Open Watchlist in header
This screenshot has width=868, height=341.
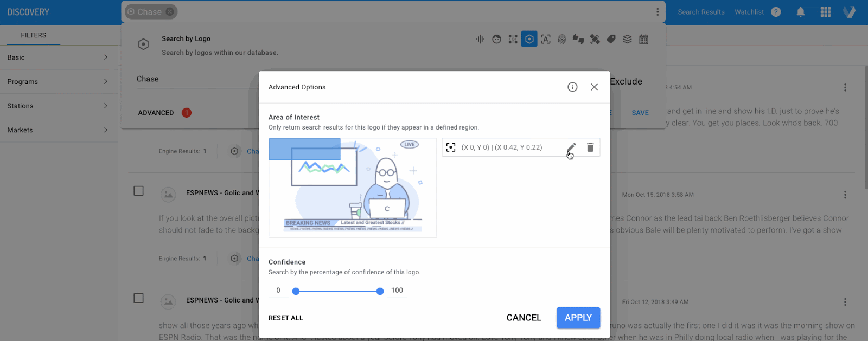click(749, 12)
